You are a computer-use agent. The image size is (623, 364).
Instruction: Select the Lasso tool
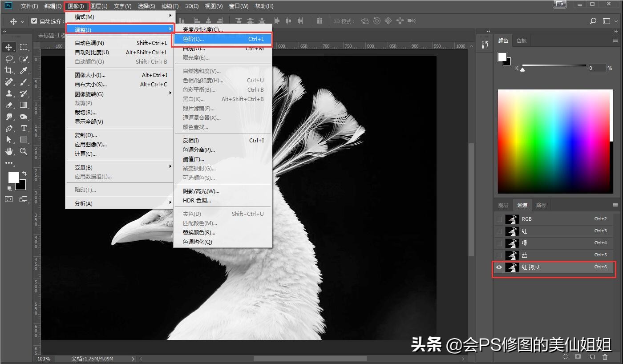(9, 59)
